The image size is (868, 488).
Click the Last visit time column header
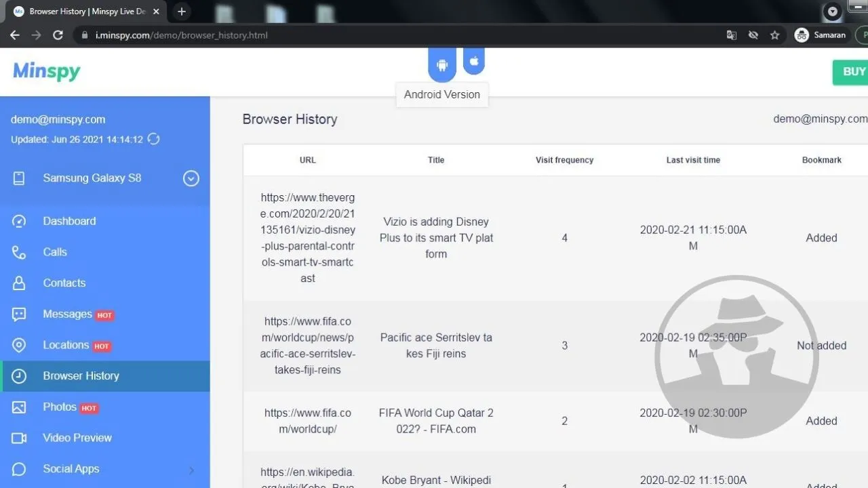693,160
